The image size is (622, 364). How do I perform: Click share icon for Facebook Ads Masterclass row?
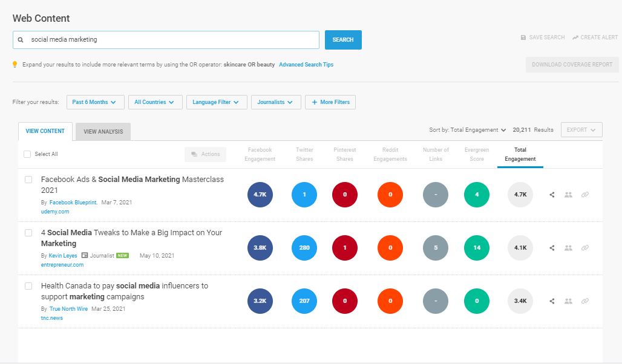pyautogui.click(x=552, y=195)
